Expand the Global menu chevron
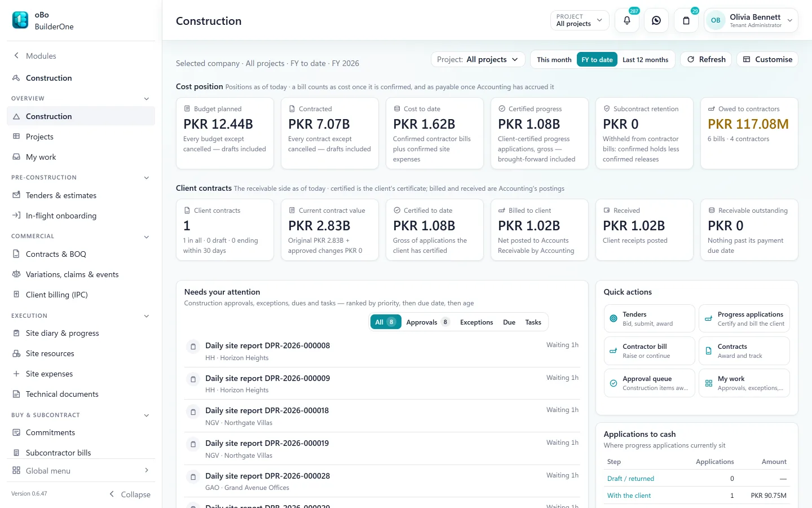 pyautogui.click(x=147, y=470)
